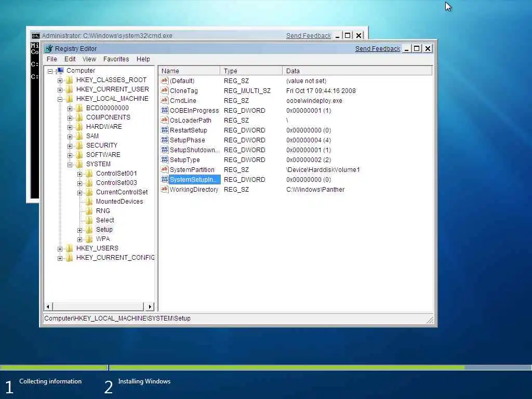Image resolution: width=532 pixels, height=399 pixels.
Task: Click the Registry Editor title bar icon
Action: pos(49,49)
